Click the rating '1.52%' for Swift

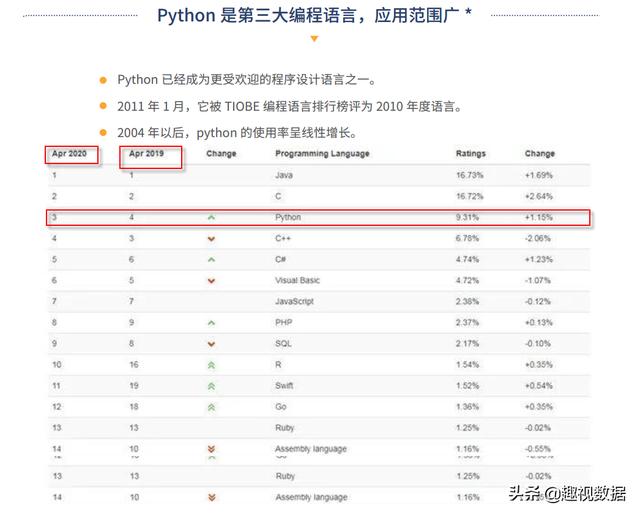[x=467, y=386]
